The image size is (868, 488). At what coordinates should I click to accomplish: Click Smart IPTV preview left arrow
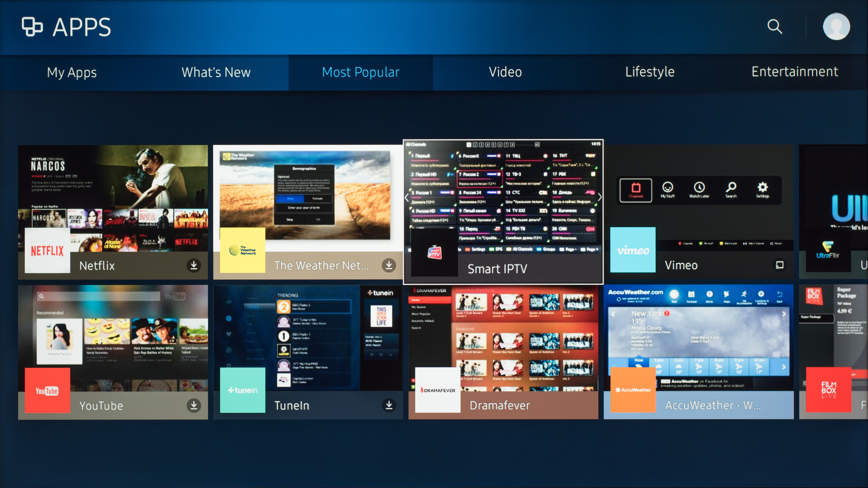point(407,197)
